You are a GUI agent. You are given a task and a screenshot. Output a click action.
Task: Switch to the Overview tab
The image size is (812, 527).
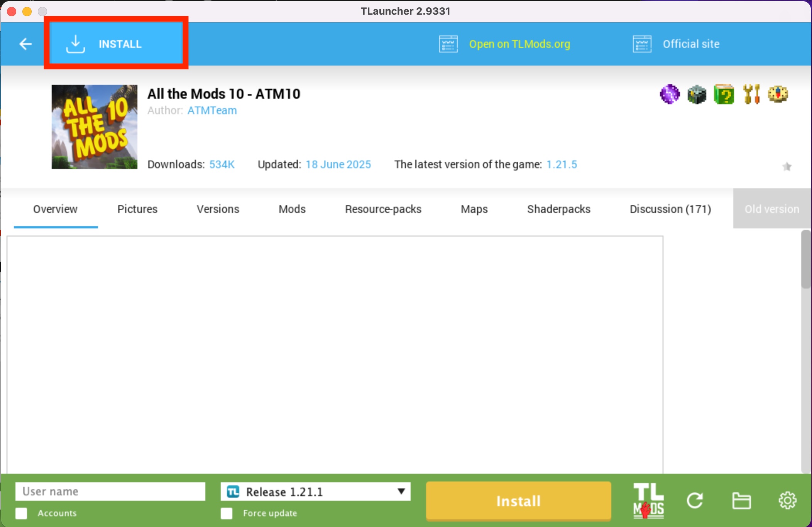(x=55, y=209)
